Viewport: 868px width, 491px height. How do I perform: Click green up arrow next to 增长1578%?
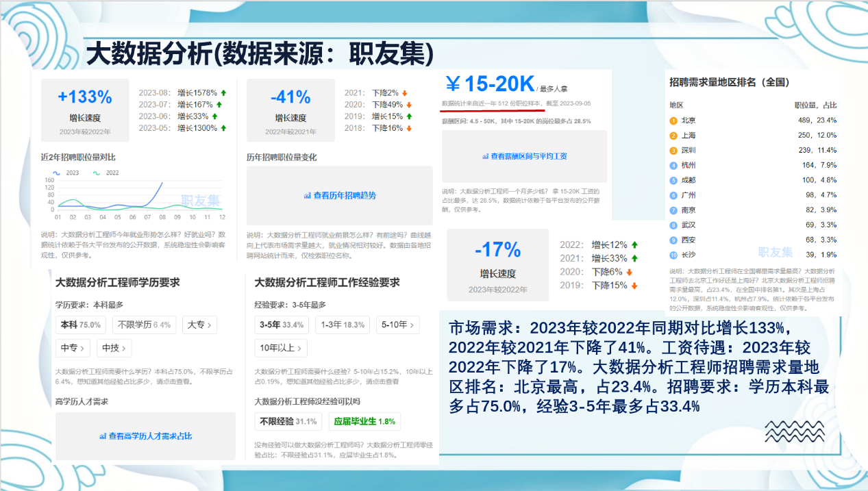tap(223, 92)
